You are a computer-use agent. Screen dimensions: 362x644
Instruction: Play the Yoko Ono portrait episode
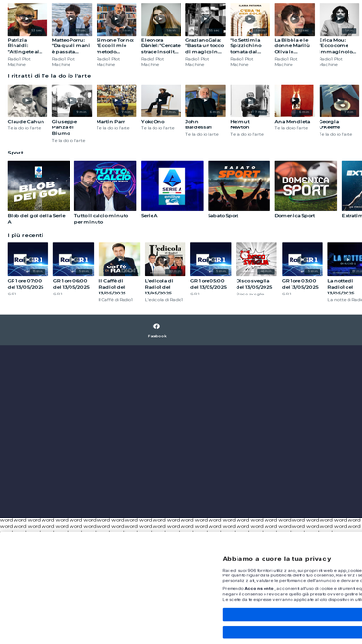point(161,100)
